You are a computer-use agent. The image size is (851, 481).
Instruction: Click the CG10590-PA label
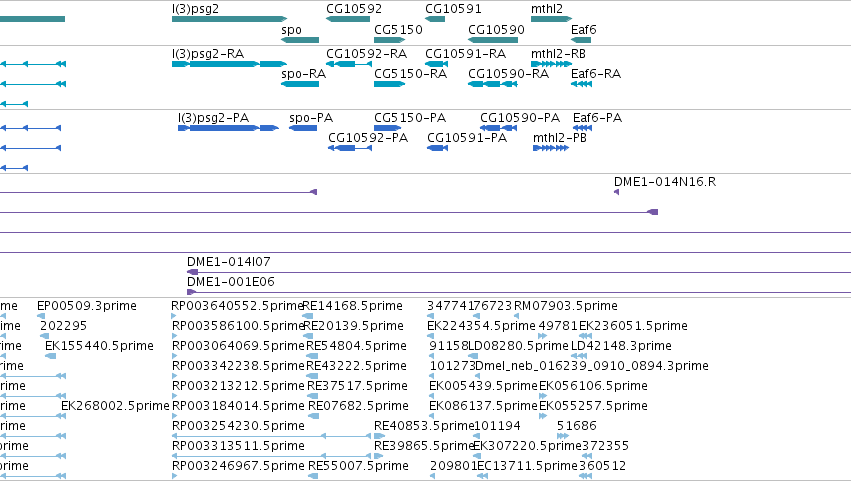coord(520,118)
